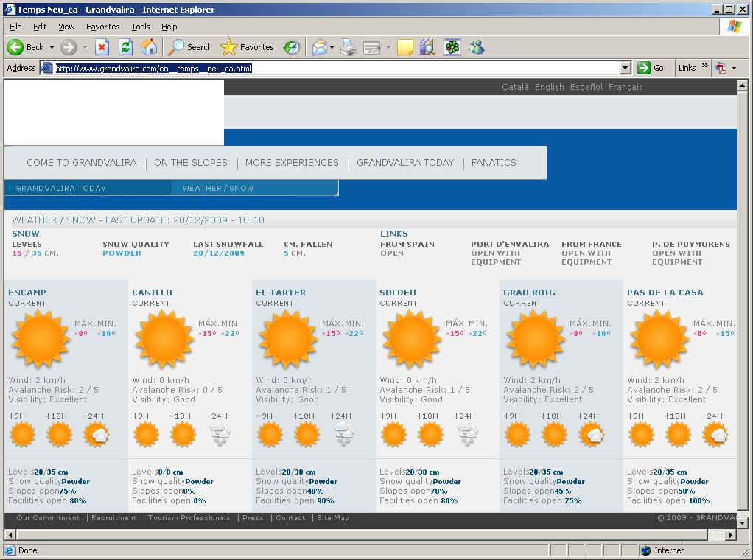Click the Forward arrow button
Screen dimensions: 753x560
pos(69,47)
